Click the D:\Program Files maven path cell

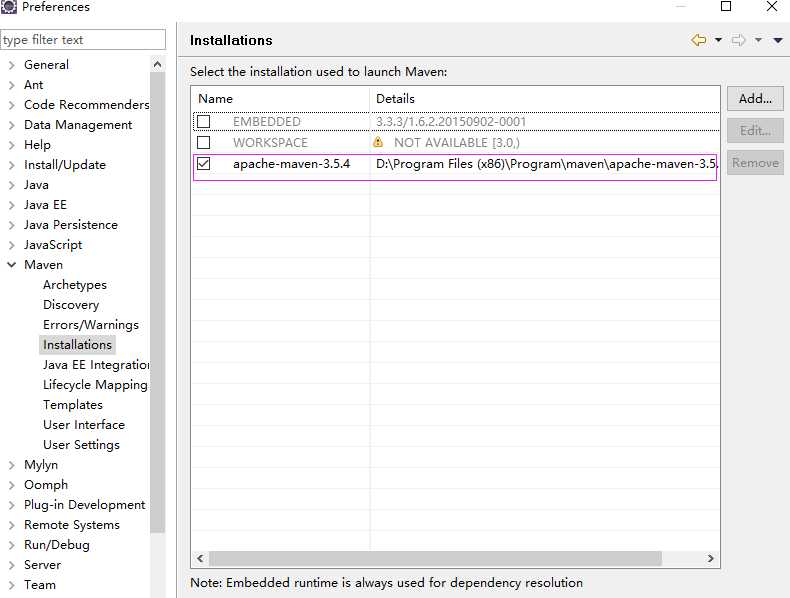(546, 164)
